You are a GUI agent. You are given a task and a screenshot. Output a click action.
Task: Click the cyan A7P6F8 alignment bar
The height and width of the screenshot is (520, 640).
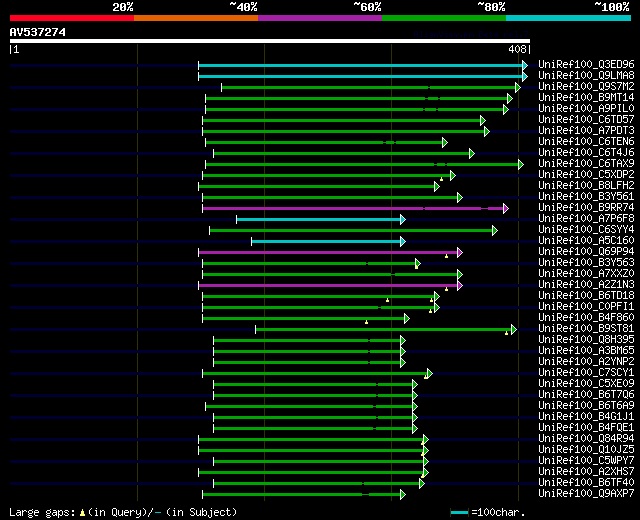click(x=318, y=220)
